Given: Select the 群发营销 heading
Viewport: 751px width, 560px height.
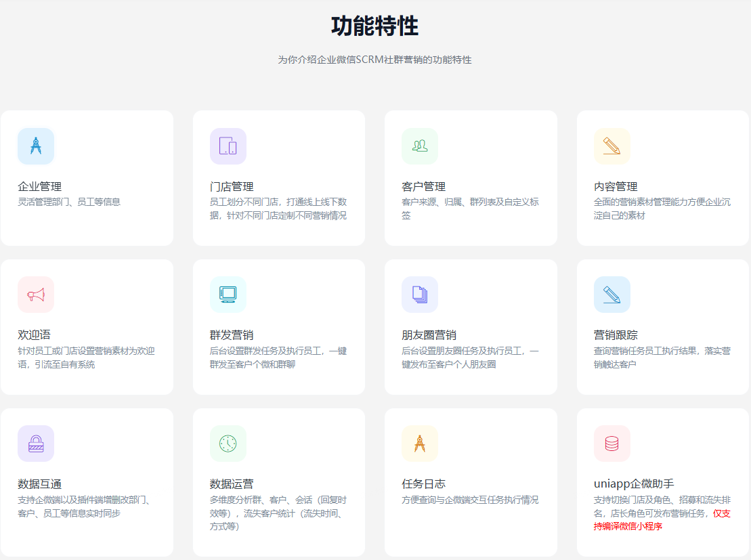Looking at the screenshot, I should 232,335.
